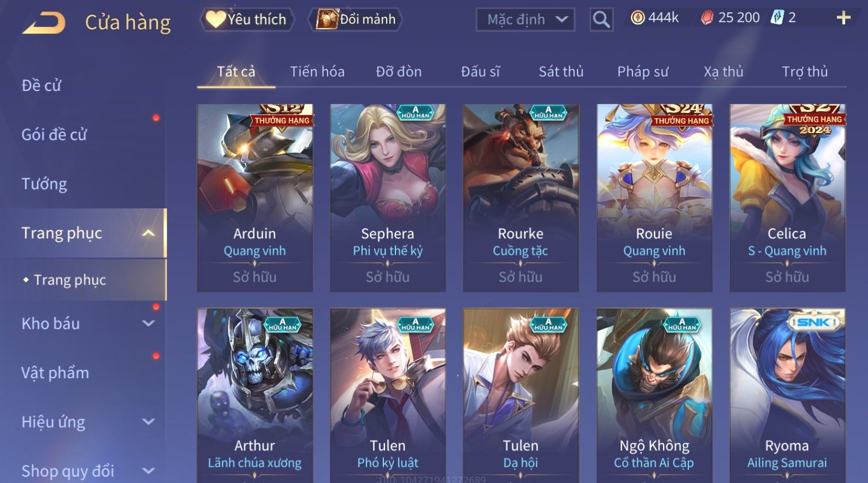868x483 pixels.
Task: Switch to the Pháp sư tab
Action: [x=643, y=71]
